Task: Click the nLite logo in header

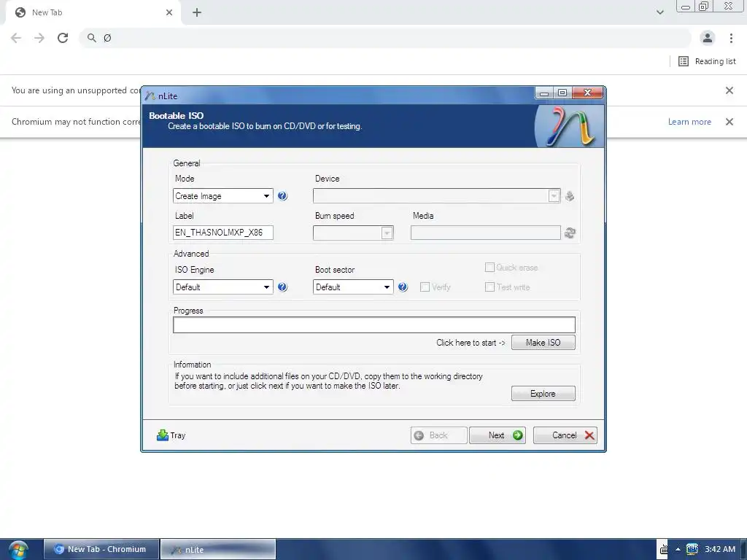Action: pos(569,126)
